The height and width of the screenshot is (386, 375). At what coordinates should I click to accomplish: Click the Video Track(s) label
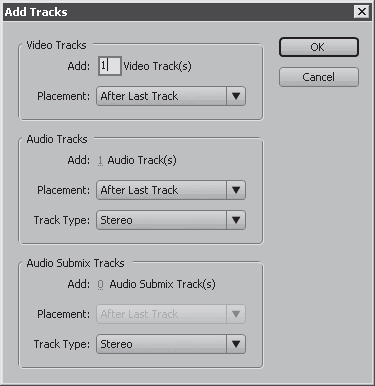(x=157, y=66)
